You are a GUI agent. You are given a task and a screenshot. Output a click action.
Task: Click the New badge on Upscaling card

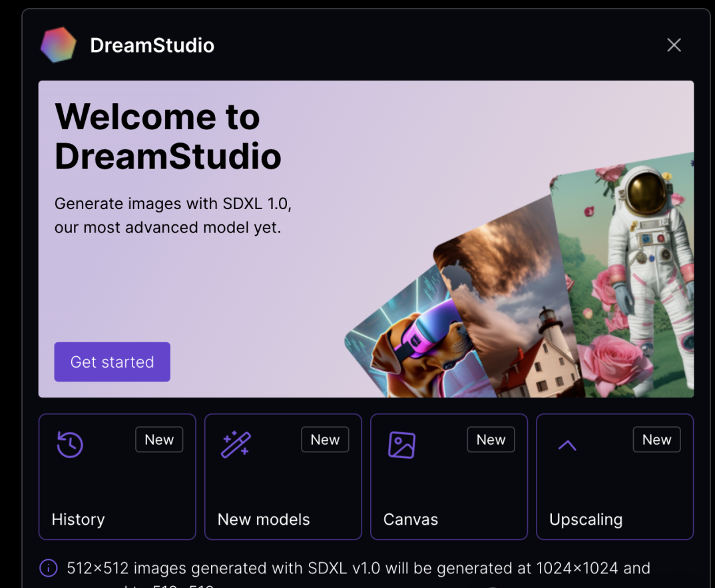click(656, 440)
